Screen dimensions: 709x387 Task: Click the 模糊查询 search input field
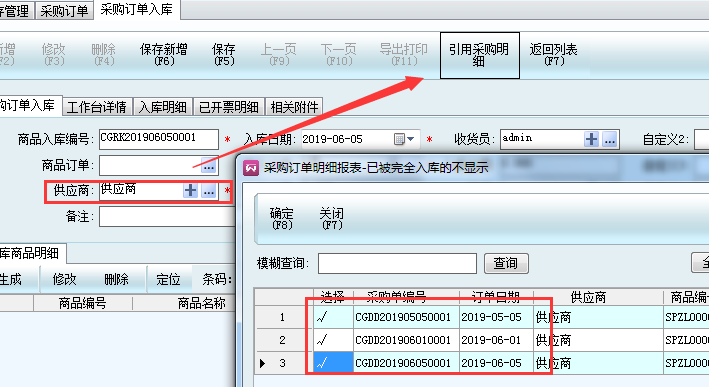(397, 263)
